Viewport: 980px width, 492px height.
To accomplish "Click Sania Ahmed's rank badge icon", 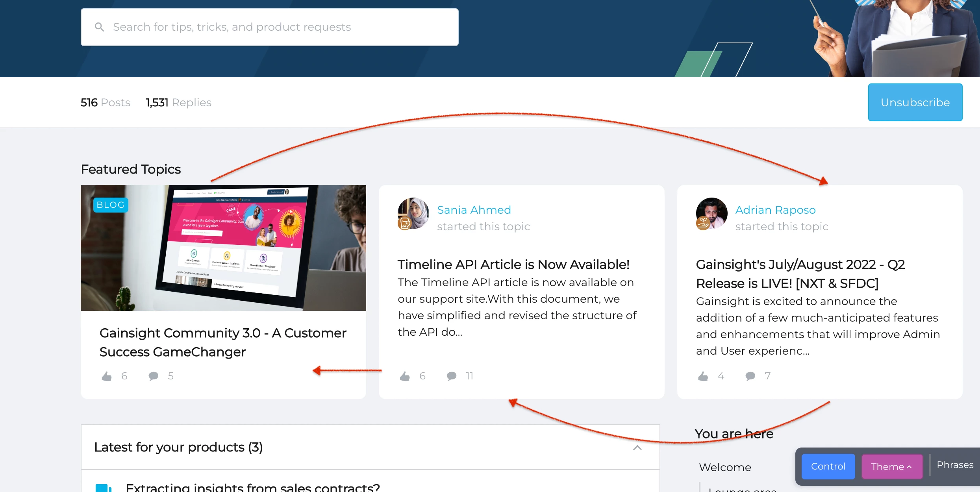I will (404, 223).
